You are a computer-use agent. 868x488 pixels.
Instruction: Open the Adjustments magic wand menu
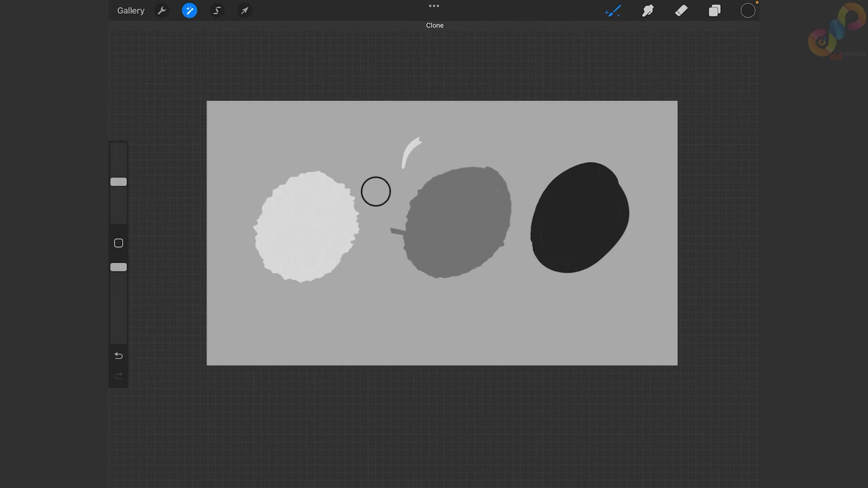point(189,11)
